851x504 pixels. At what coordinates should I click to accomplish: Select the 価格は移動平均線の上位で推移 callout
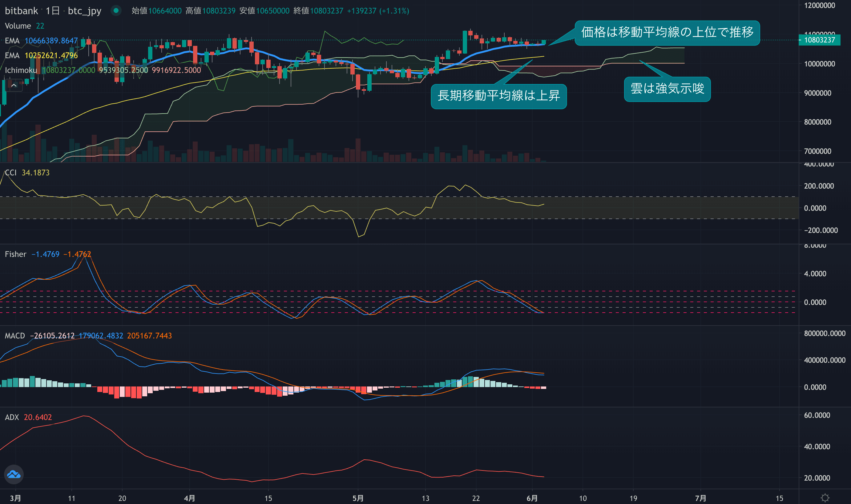[667, 33]
